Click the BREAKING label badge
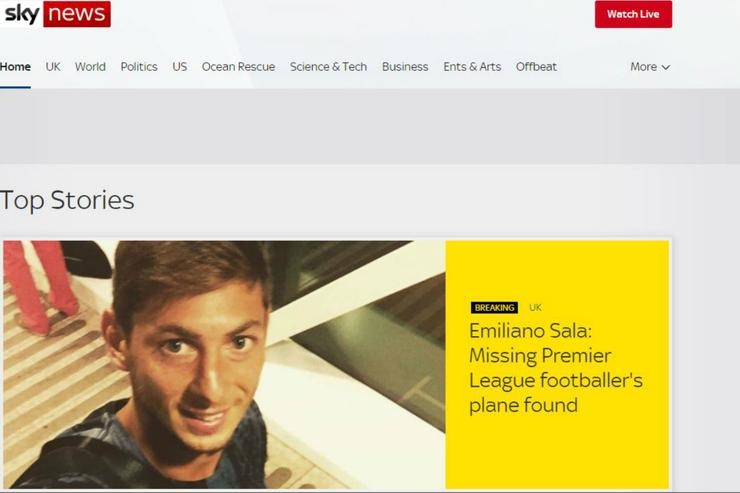Viewport: 740px width, 493px height. (494, 308)
